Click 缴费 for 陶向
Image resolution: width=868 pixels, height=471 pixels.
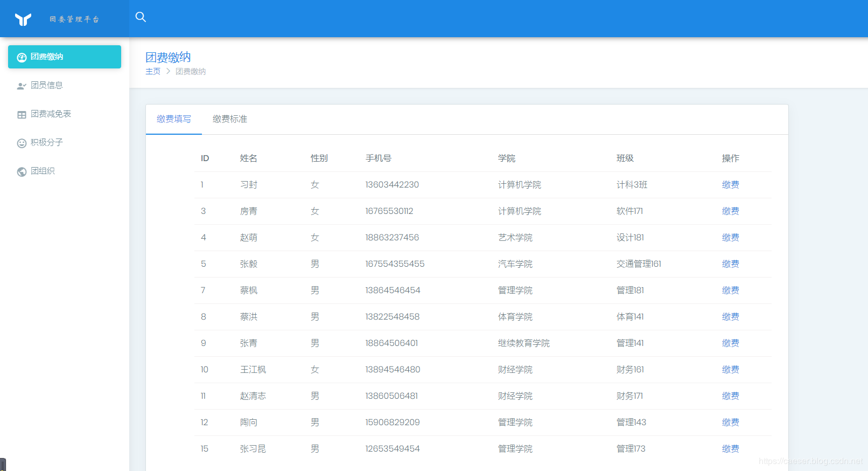[731, 422]
